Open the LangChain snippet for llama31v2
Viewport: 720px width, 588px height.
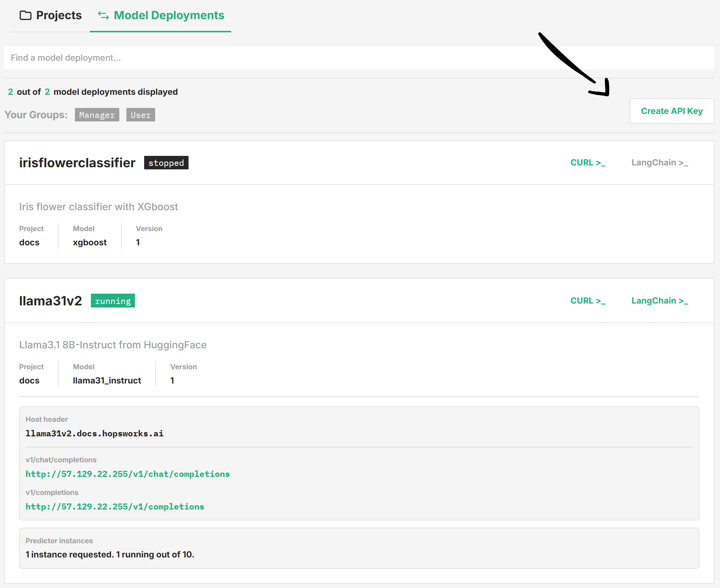coord(659,300)
